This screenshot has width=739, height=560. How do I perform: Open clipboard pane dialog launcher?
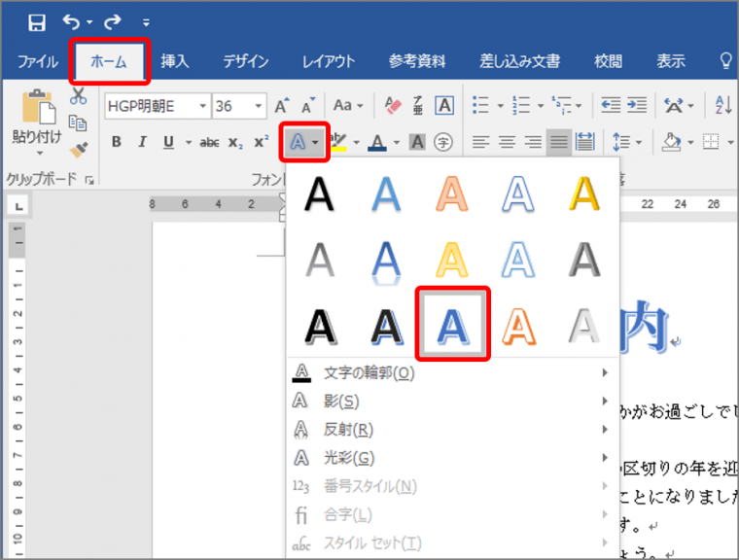click(89, 180)
